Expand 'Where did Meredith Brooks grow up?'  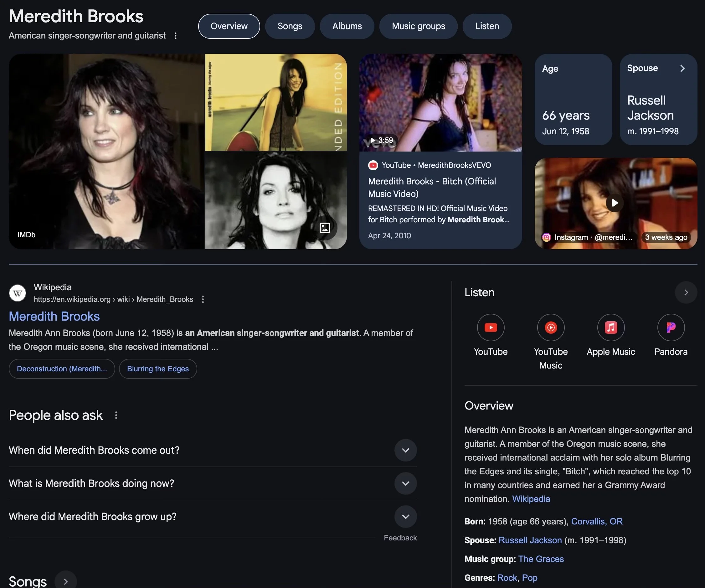(405, 517)
